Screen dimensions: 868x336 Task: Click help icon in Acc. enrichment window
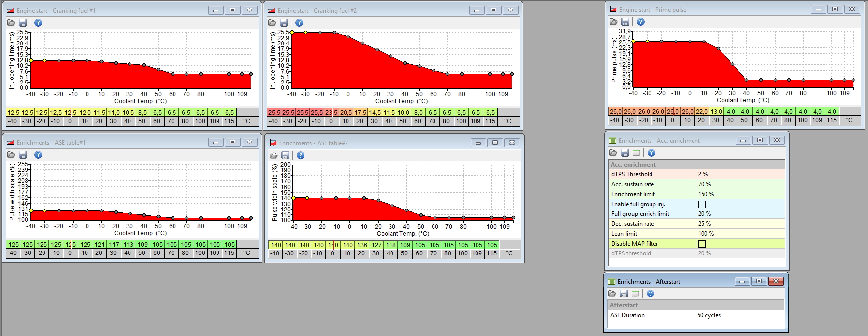click(x=651, y=153)
